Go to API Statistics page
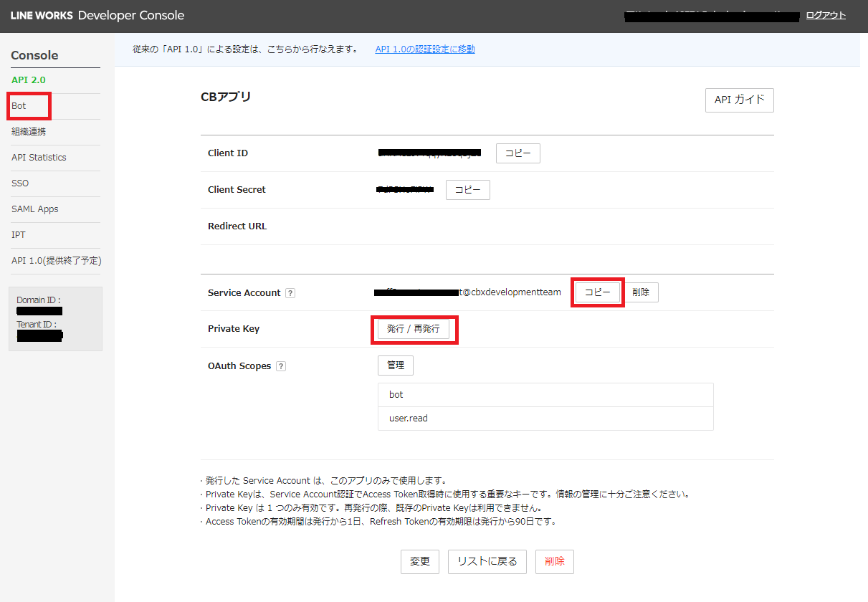The width and height of the screenshot is (868, 602). click(39, 158)
